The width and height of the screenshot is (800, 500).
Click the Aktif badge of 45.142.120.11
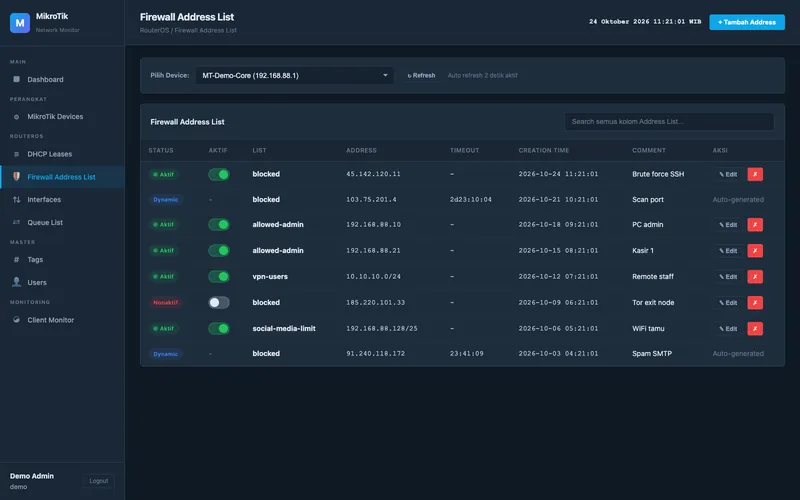coord(163,174)
